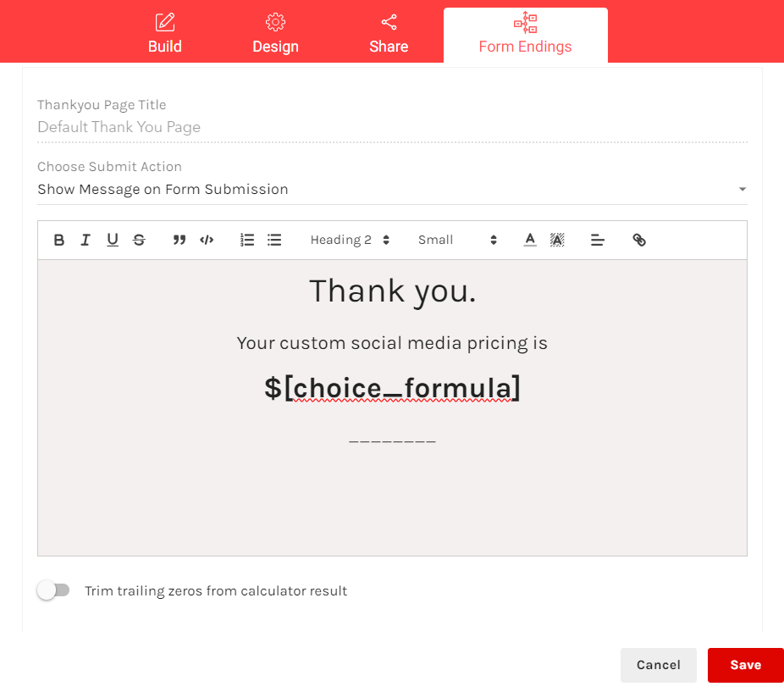
Task: Change text alignment using the align icon
Action: [x=598, y=240]
